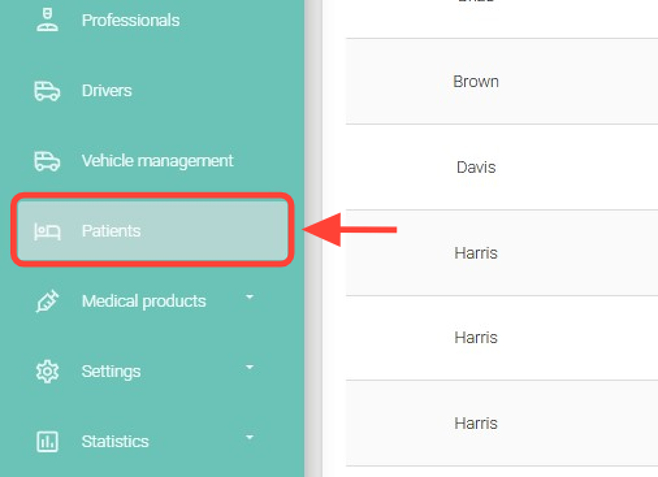Screen dimensions: 658x477
Task: Click the Statistics bar chart icon
Action: pyautogui.click(x=47, y=441)
